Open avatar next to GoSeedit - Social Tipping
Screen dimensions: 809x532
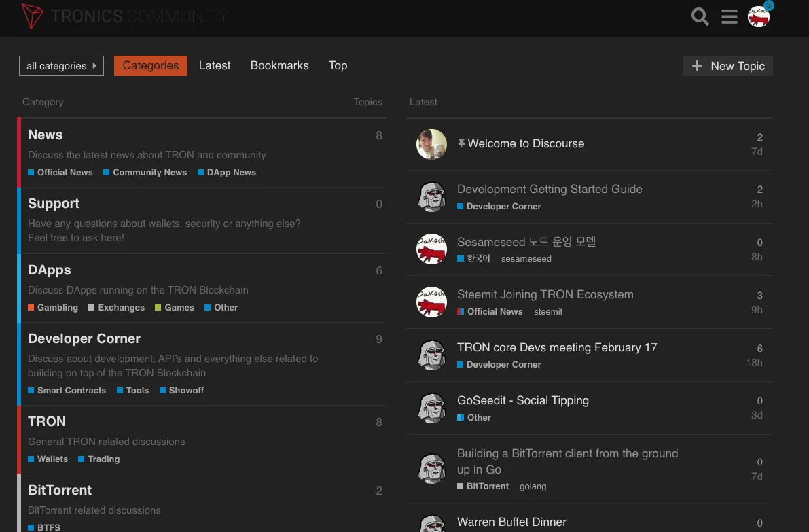431,408
